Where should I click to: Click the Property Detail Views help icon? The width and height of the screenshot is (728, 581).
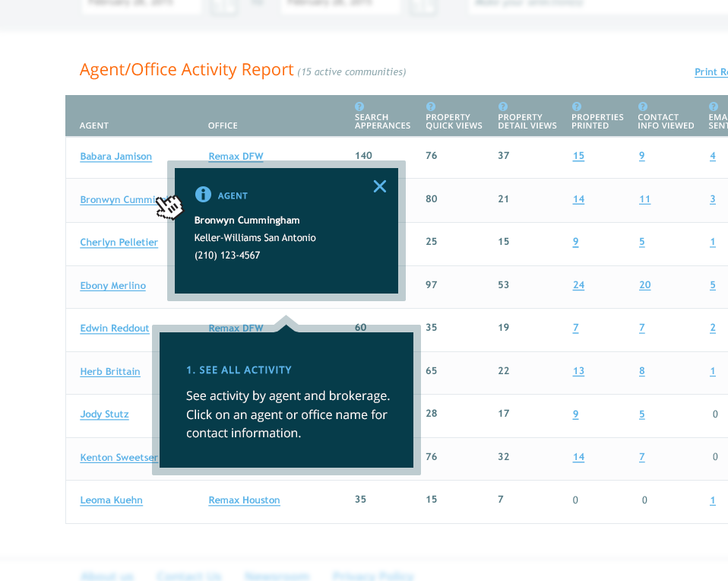coord(502,107)
